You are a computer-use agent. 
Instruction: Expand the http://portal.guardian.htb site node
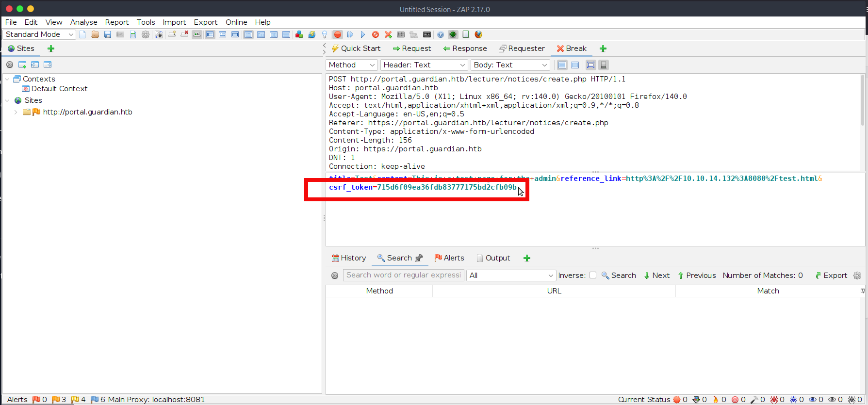click(16, 112)
